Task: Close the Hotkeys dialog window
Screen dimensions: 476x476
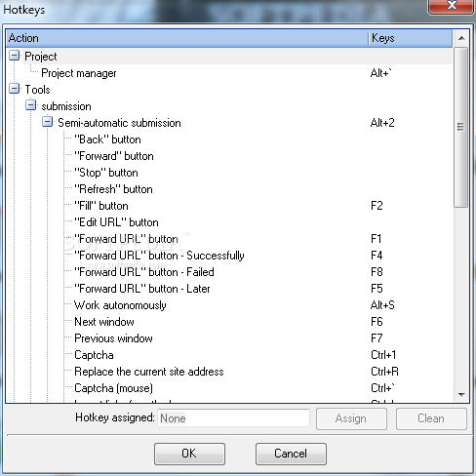Action: [x=452, y=6]
